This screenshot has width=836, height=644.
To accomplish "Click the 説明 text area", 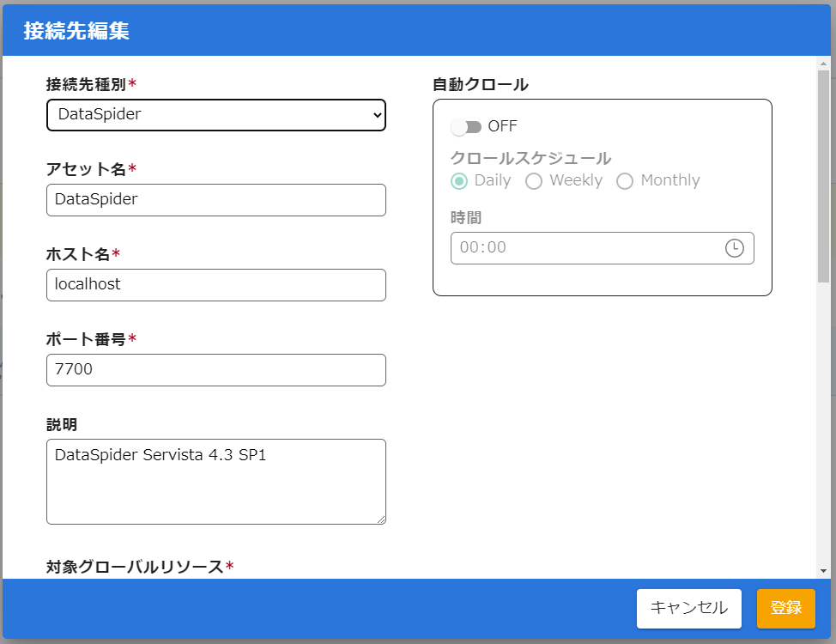I will point(216,482).
